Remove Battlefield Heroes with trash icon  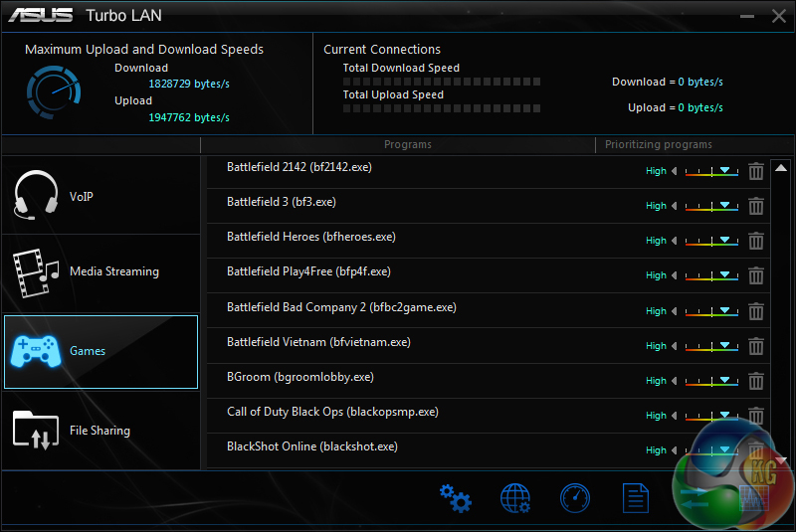(x=756, y=241)
